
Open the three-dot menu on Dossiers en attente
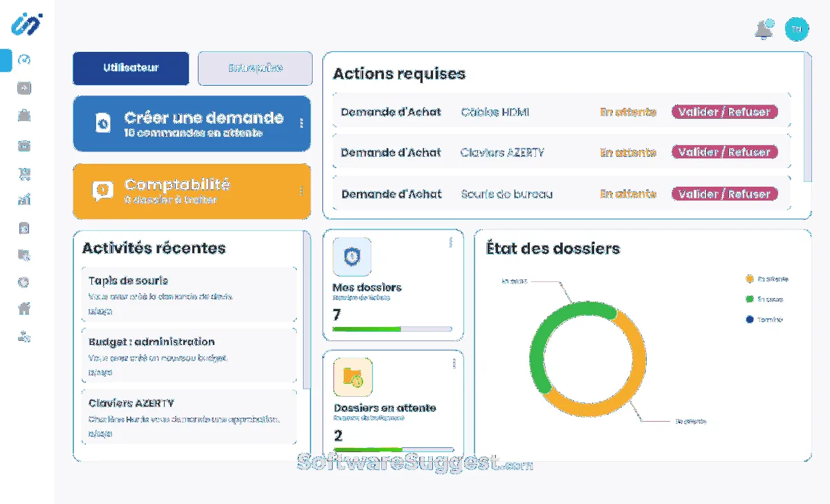pos(454,363)
